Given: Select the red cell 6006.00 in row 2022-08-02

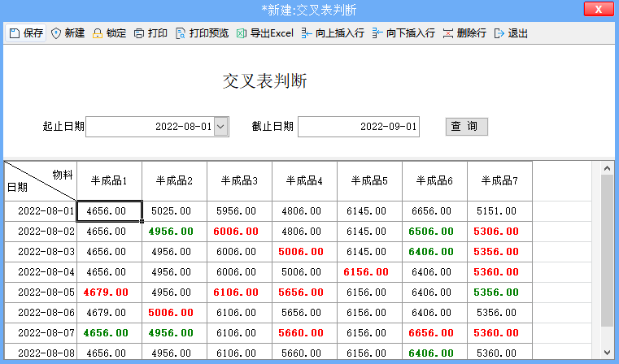Looking at the screenshot, I should coord(240,232).
